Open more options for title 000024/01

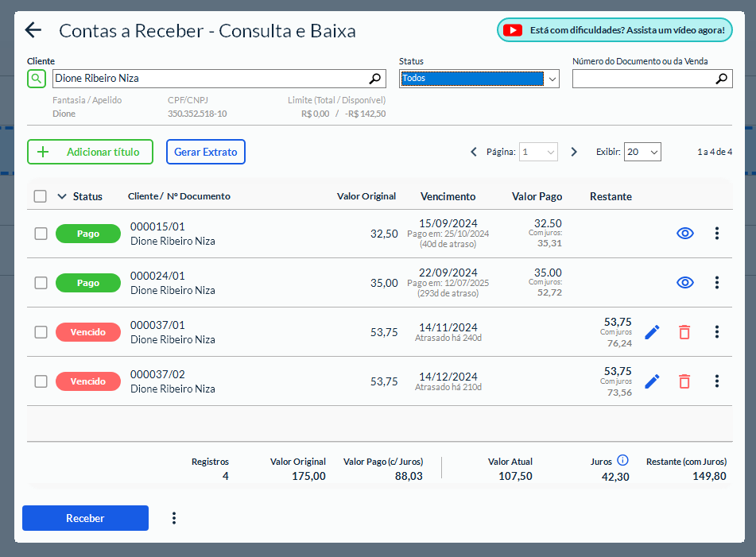coord(716,283)
